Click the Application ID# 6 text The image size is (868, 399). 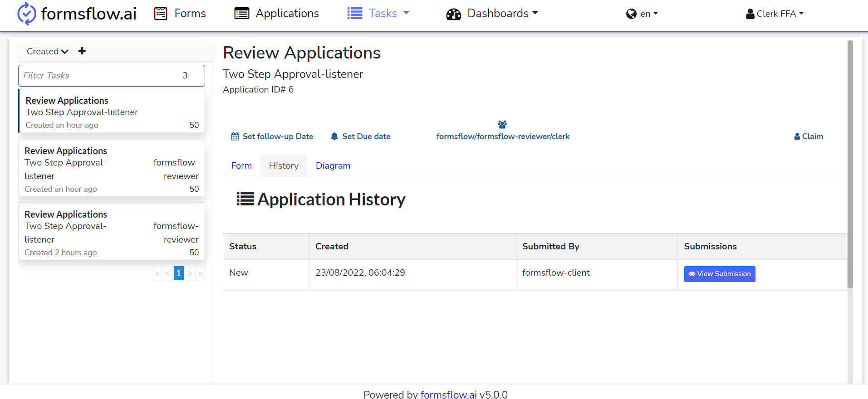(x=258, y=90)
